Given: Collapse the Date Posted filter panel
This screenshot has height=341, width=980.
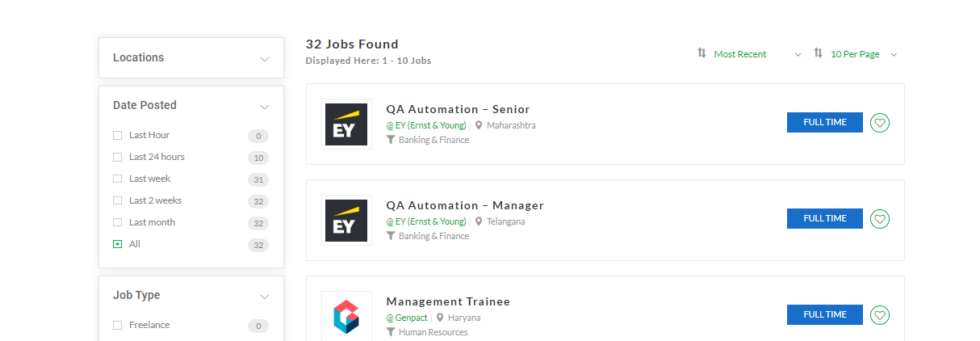Looking at the screenshot, I should (264, 107).
